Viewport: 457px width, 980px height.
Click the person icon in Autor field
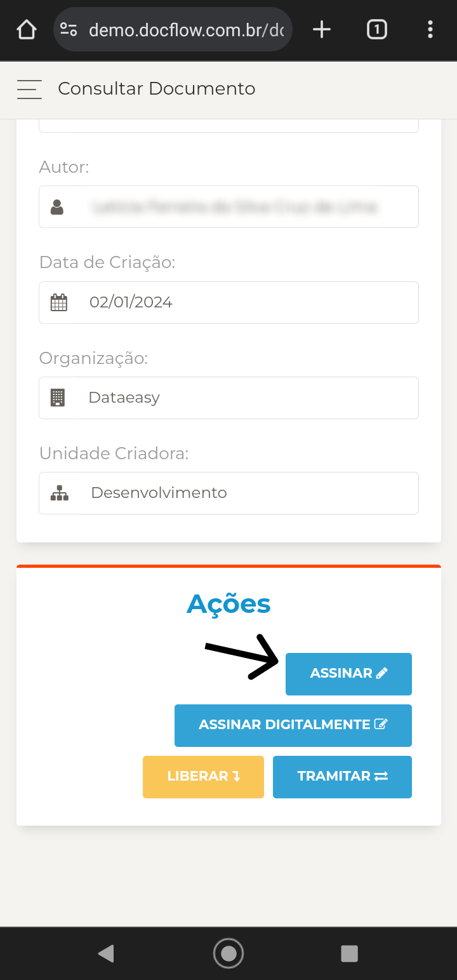[x=57, y=207]
